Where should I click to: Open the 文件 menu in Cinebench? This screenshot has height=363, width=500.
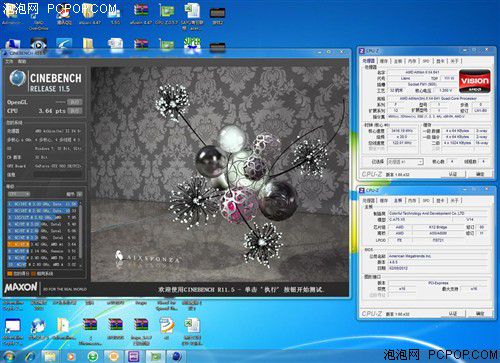(9, 62)
